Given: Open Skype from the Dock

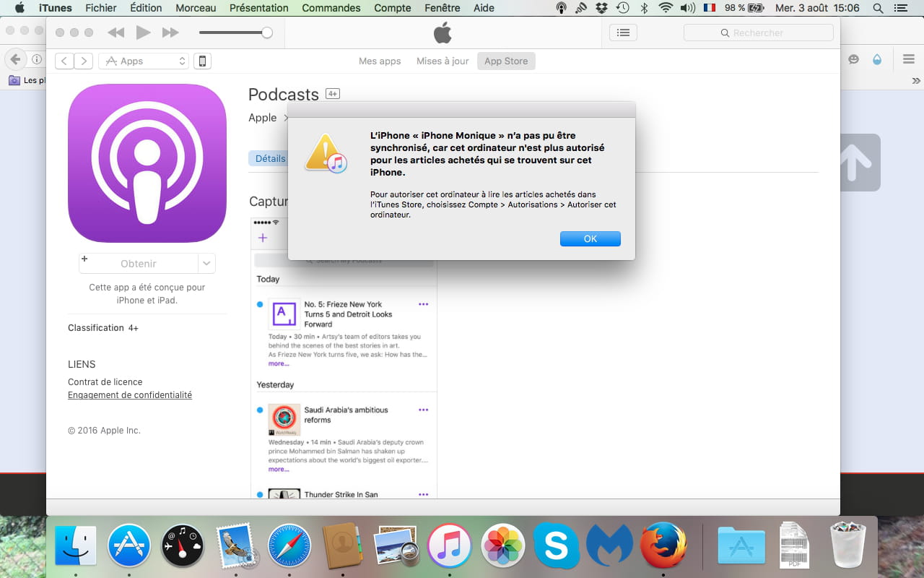Looking at the screenshot, I should click(x=556, y=545).
